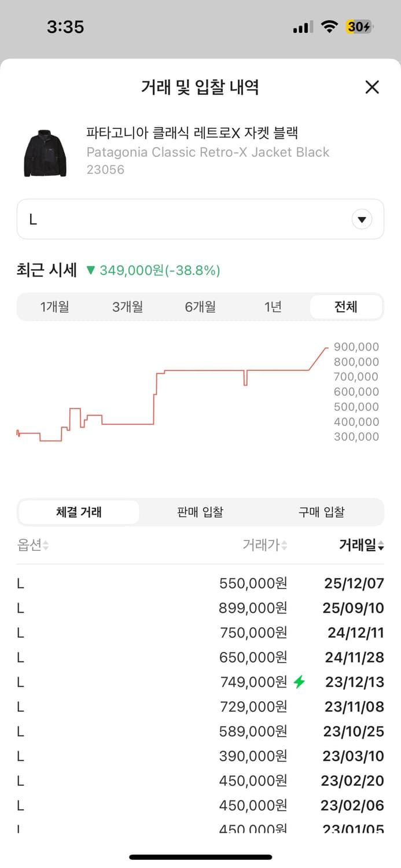Open the 구매 입찰 tab
The image size is (401, 868).
[x=322, y=512]
